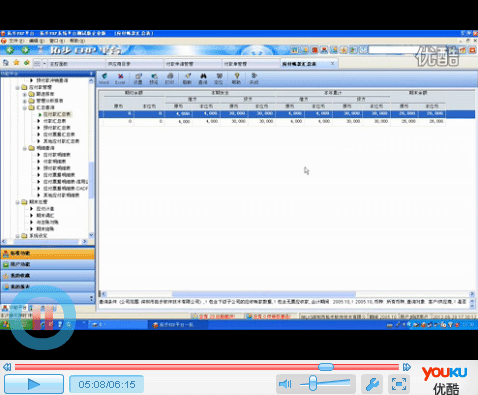Open 预付款汇总表 in the tree
Image resolution: width=478 pixels, height=395 pixels.
(57, 128)
